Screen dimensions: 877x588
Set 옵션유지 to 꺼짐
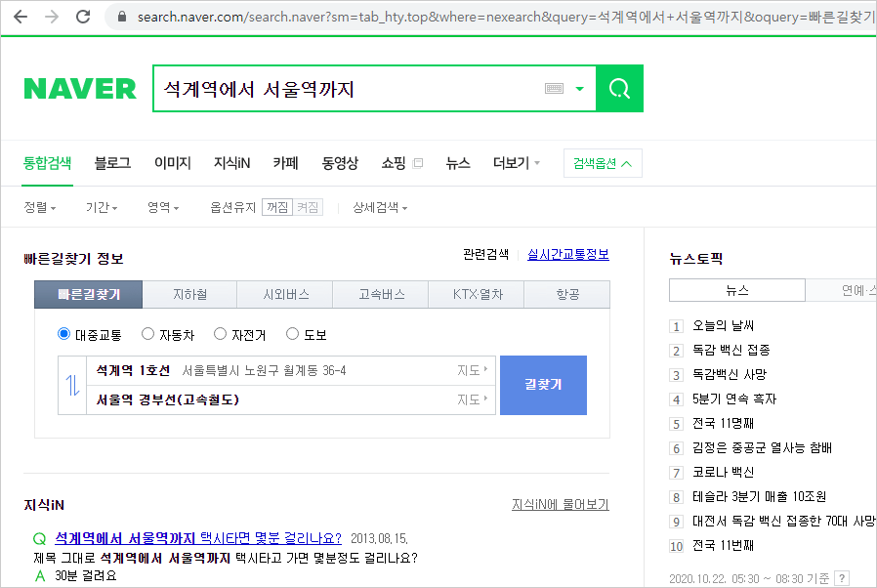tap(276, 208)
